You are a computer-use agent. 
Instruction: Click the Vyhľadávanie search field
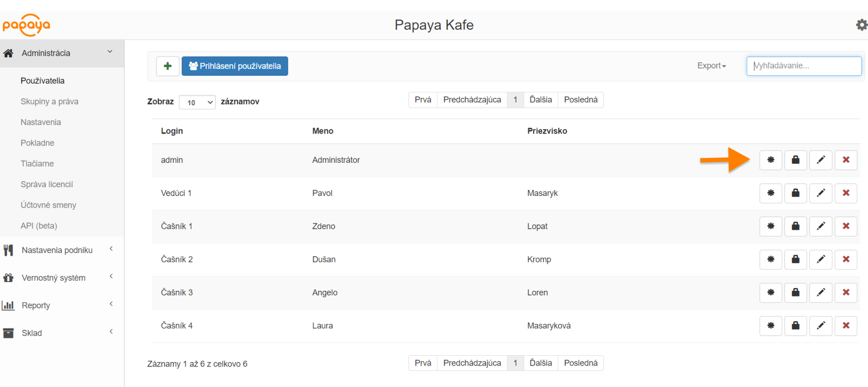point(804,66)
